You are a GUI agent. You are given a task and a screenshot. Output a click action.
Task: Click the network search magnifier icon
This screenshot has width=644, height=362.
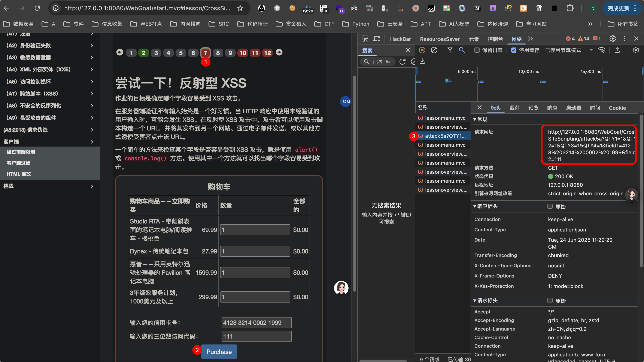coord(462,50)
